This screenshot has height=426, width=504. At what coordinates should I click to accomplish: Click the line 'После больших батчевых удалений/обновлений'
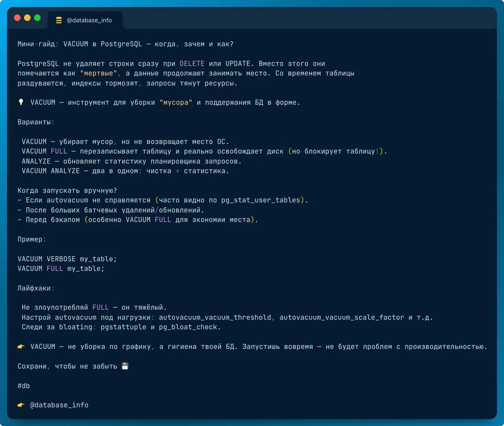click(111, 210)
